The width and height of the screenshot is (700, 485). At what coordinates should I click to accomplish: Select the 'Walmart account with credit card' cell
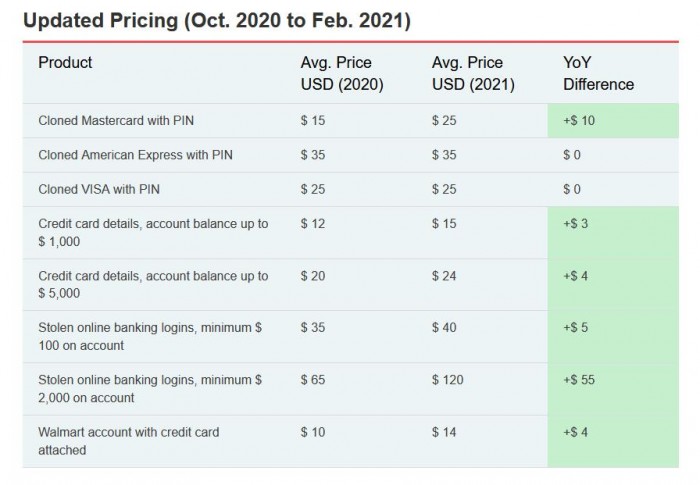tap(128, 440)
